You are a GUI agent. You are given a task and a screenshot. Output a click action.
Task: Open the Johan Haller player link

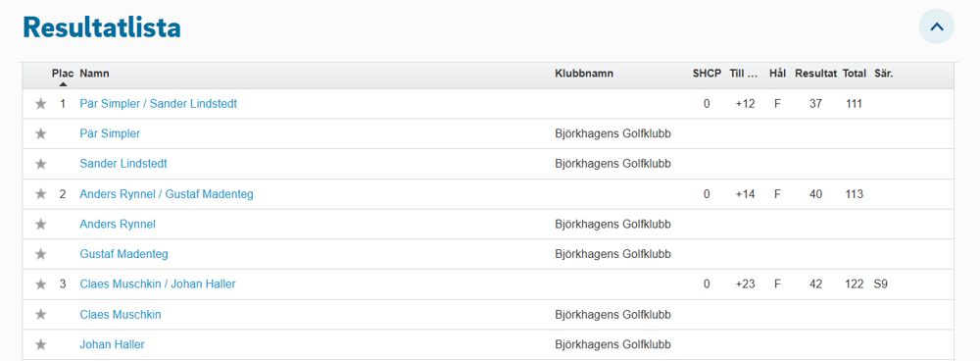[x=112, y=344]
